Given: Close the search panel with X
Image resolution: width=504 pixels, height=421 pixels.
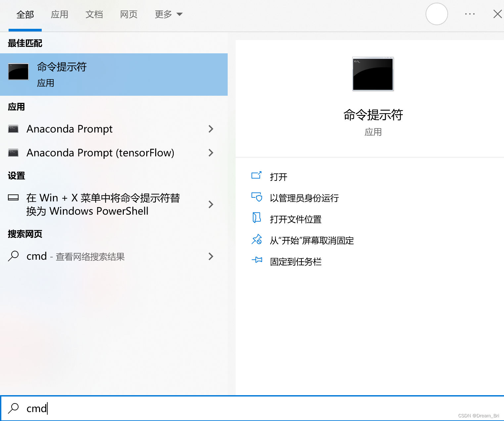Looking at the screenshot, I should (497, 14).
